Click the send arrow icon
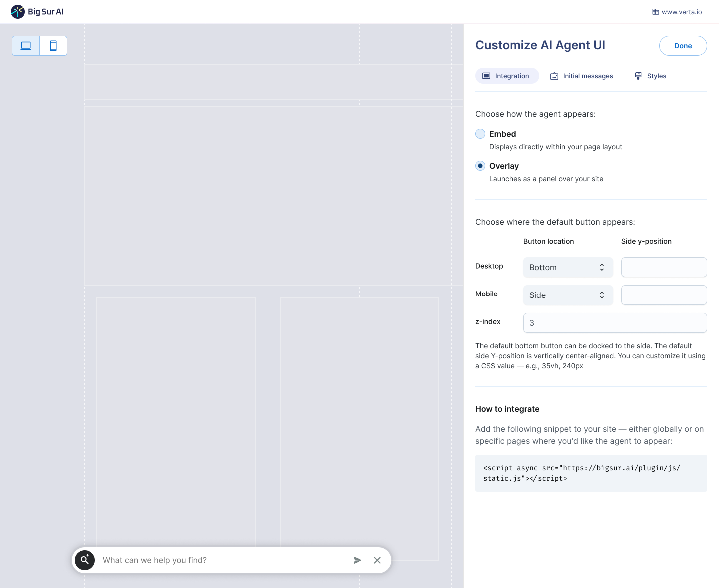The image size is (719, 588). pyautogui.click(x=358, y=560)
